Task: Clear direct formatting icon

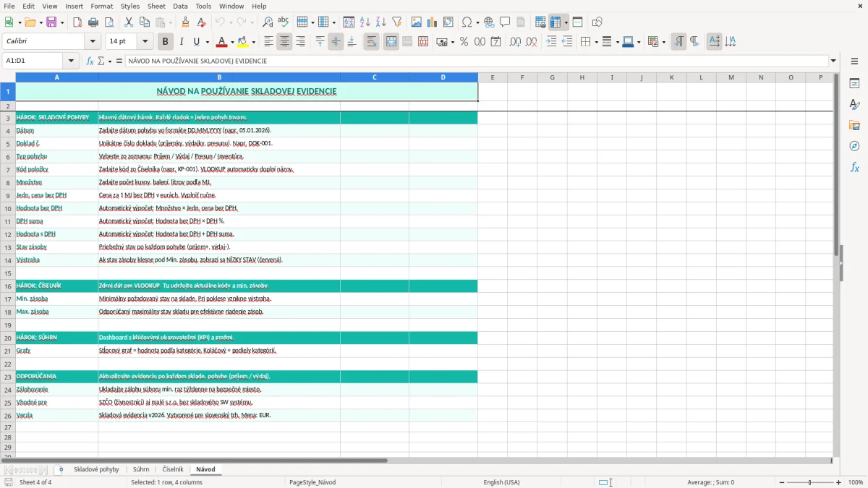Action: (201, 22)
